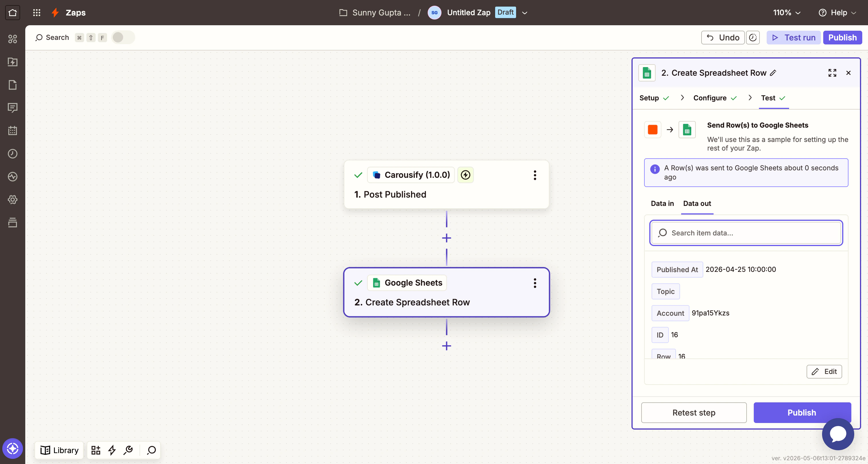Click the Topic field label
The height and width of the screenshot is (464, 868).
(665, 291)
